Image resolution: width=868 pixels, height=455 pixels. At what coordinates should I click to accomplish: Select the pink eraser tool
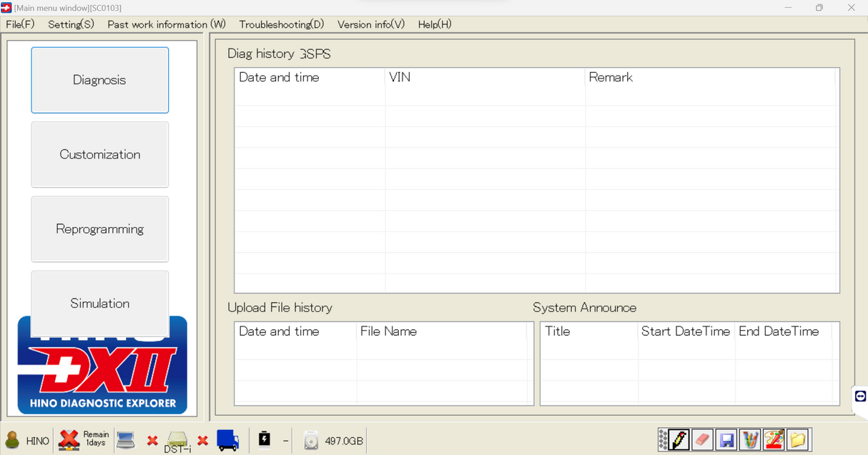pos(703,439)
